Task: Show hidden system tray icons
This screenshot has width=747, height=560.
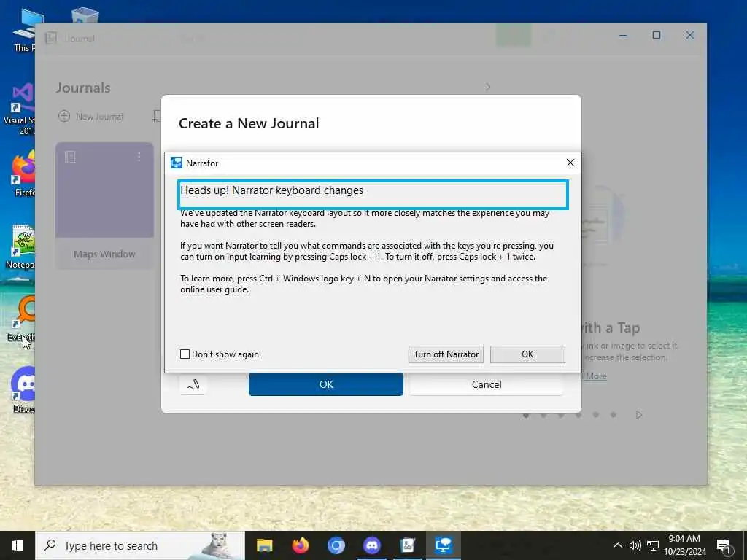Action: (617, 545)
